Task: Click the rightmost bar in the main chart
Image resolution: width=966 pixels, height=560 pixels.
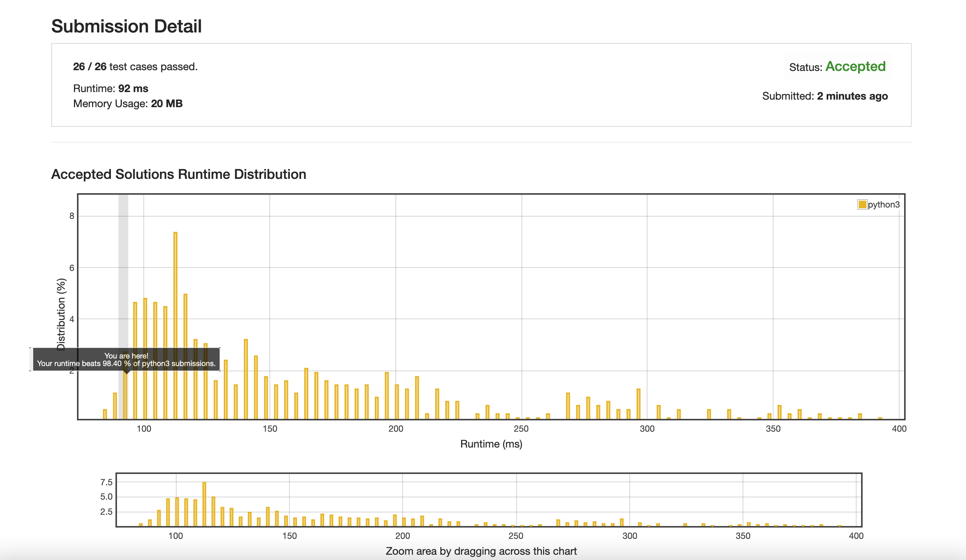Action: pos(880,418)
